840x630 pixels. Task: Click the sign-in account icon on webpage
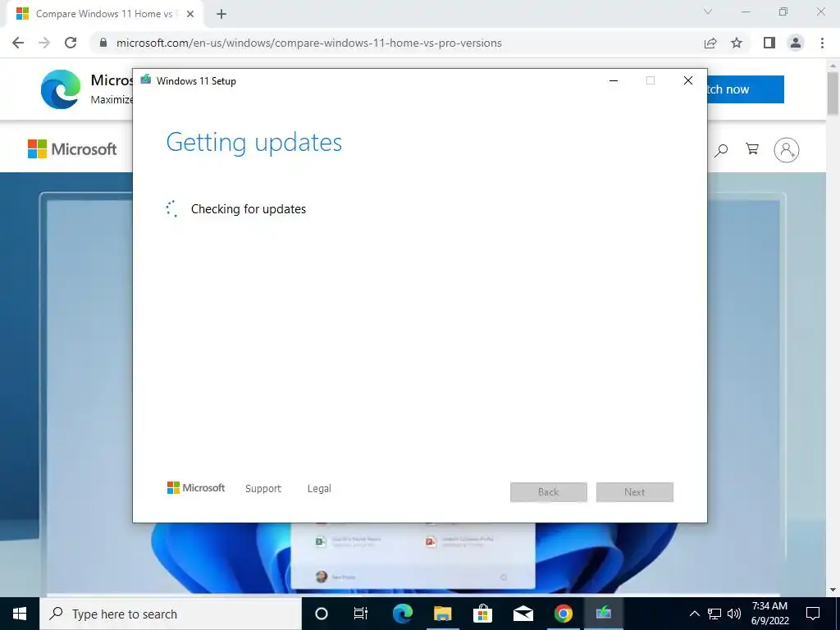click(787, 150)
